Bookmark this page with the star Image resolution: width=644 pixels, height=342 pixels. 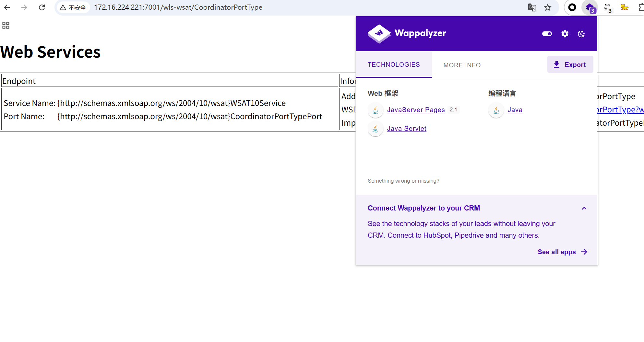548,7
